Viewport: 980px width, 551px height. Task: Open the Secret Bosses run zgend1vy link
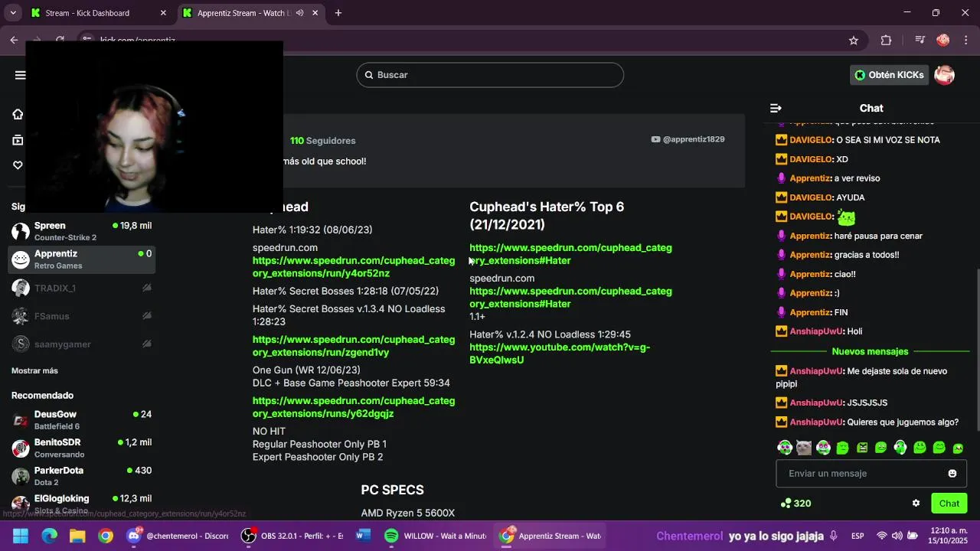coord(354,346)
